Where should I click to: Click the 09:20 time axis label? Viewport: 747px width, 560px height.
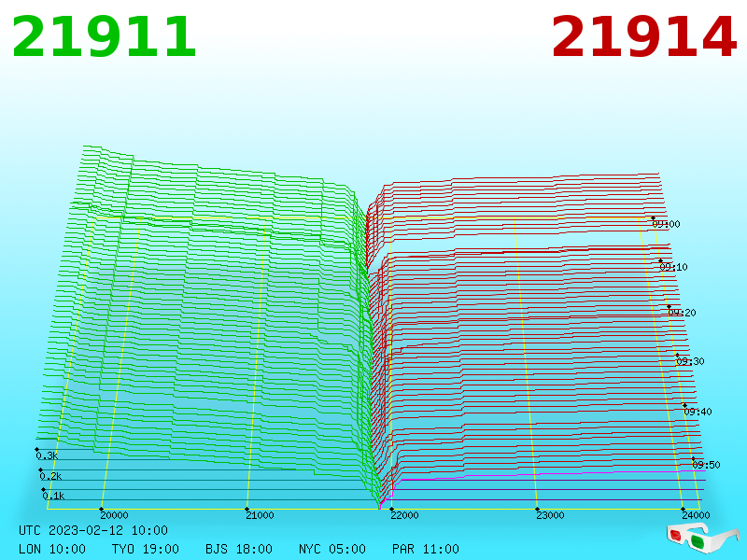tap(682, 313)
